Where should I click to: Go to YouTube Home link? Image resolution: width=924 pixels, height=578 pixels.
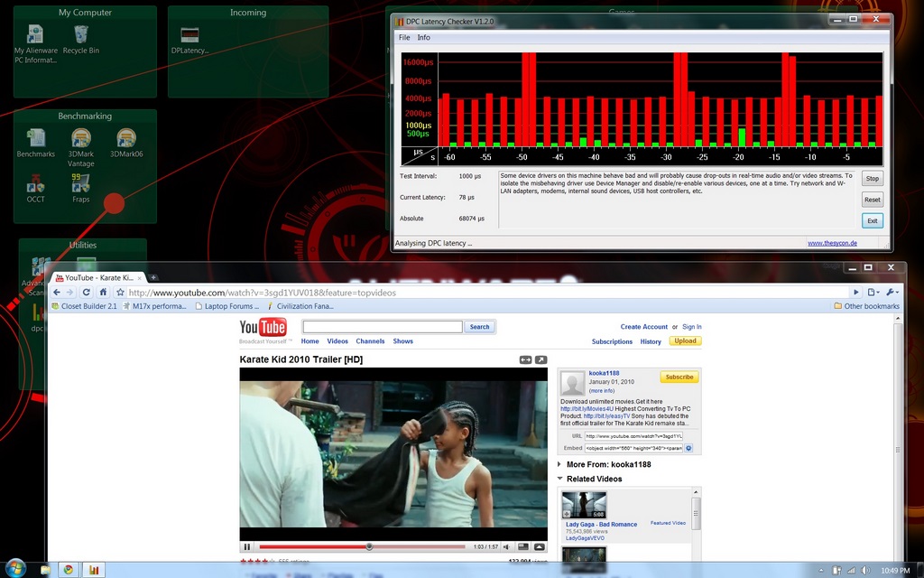point(310,340)
